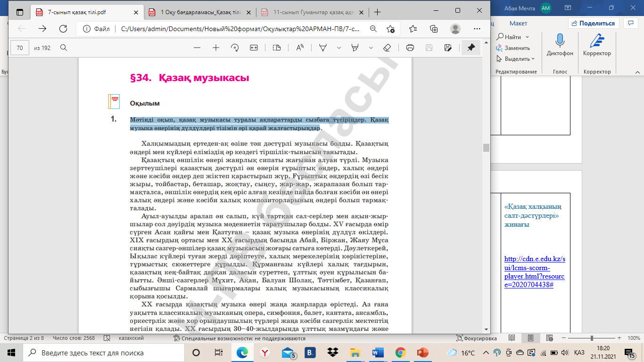Open the address bar zoom magnifier
The height and width of the screenshot is (362, 644).
pyautogui.click(x=373, y=29)
